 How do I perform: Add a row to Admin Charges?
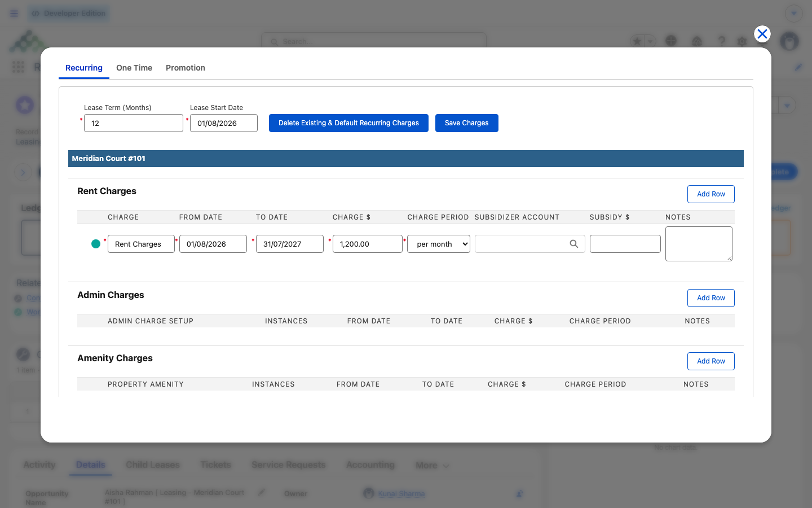tap(711, 298)
